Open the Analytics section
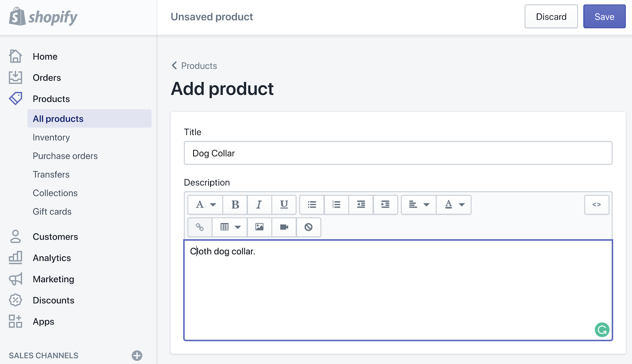This screenshot has width=632, height=364. point(52,258)
